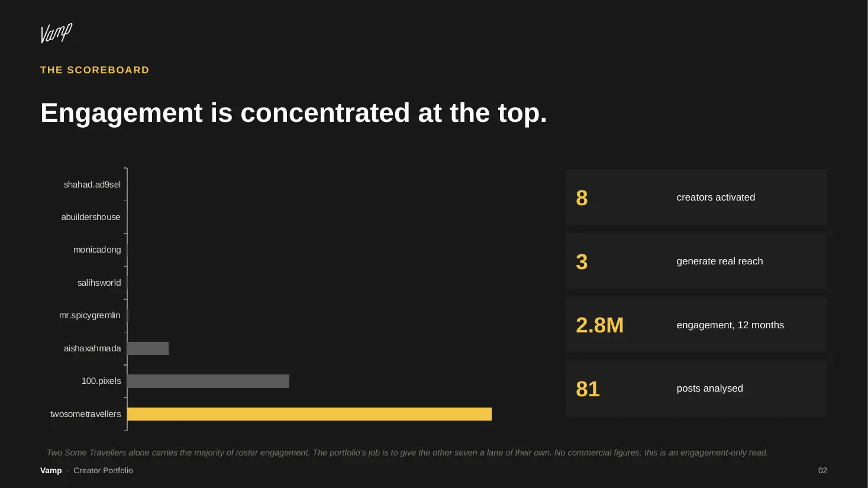
Task: Click the salihsworld label
Action: 99,283
